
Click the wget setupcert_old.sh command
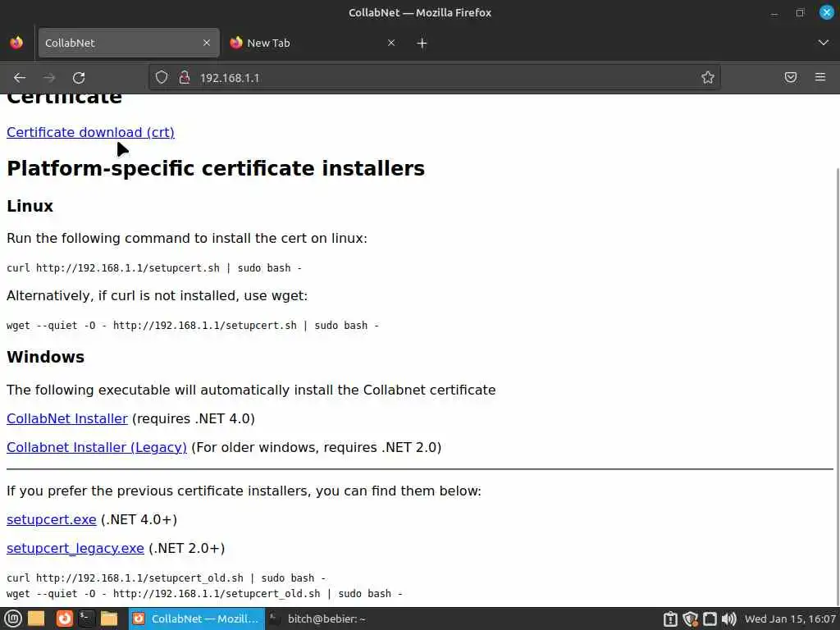(x=204, y=594)
